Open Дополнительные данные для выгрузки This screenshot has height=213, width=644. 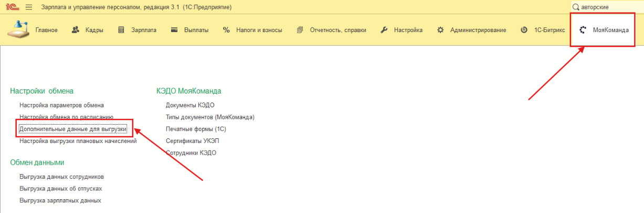coord(72,129)
